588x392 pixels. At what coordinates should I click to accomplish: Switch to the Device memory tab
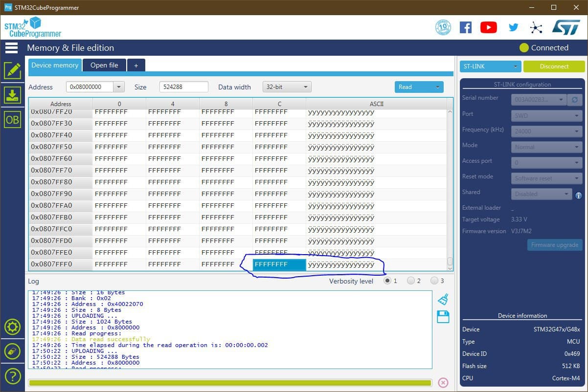tap(55, 65)
